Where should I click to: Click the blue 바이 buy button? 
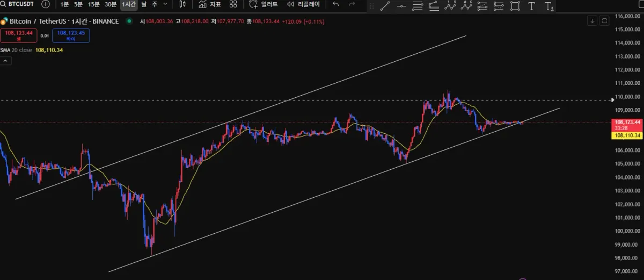(x=71, y=35)
